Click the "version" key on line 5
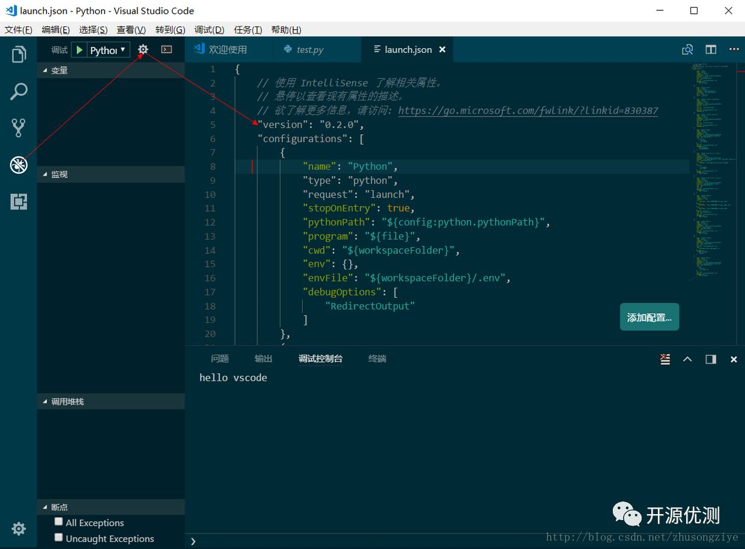This screenshot has height=549, width=745. tap(283, 125)
